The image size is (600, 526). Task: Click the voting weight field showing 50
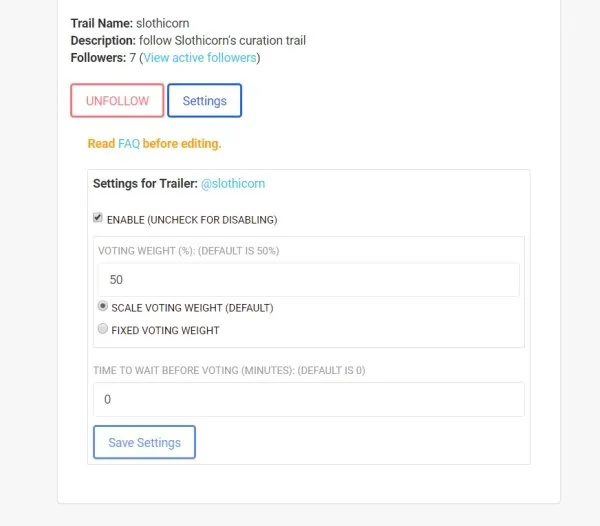pos(308,280)
